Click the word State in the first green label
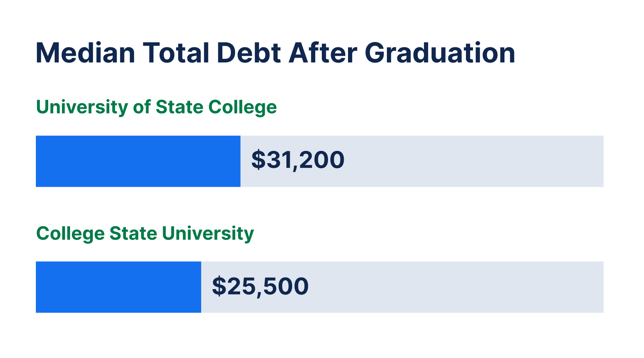Viewport: 644px width, 358px height. point(179,107)
